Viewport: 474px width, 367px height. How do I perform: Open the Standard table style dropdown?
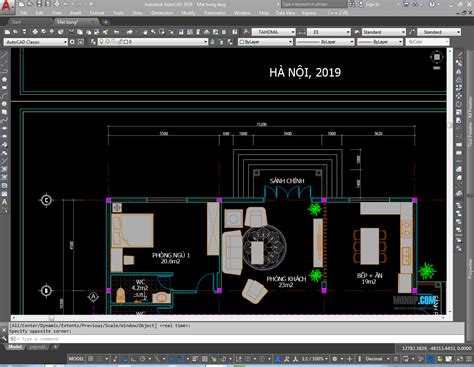click(384, 32)
